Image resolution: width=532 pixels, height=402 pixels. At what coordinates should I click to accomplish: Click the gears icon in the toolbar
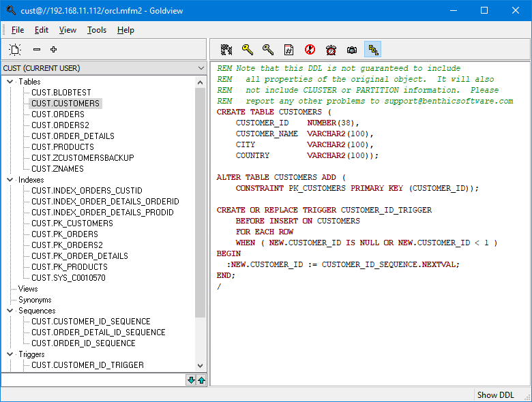pyautogui.click(x=226, y=50)
